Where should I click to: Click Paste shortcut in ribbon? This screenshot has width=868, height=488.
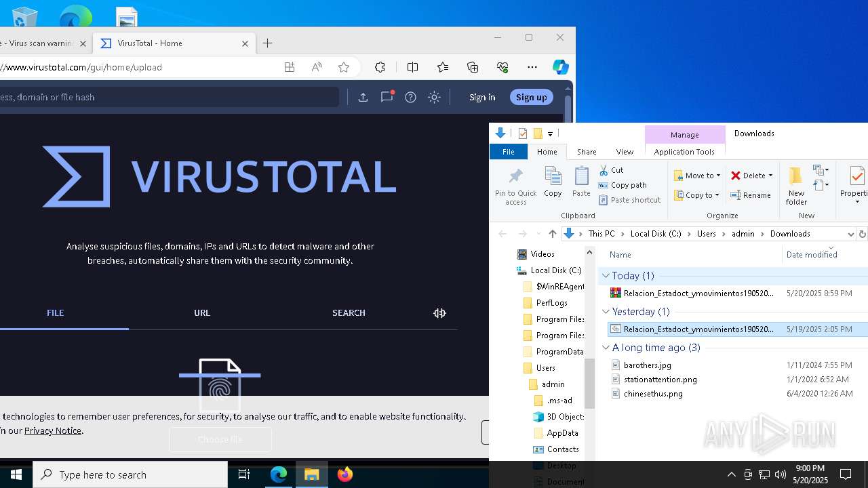point(629,200)
